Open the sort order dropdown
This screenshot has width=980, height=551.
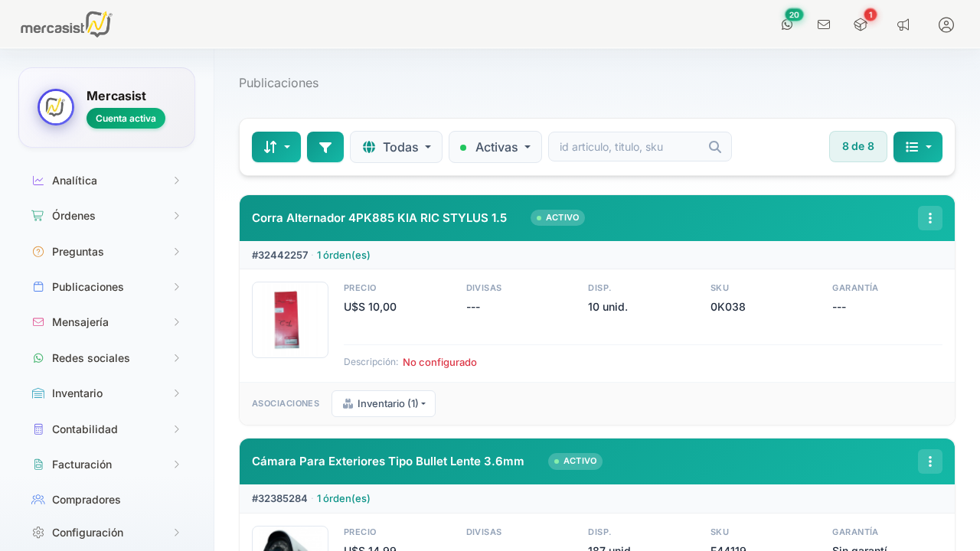click(276, 147)
